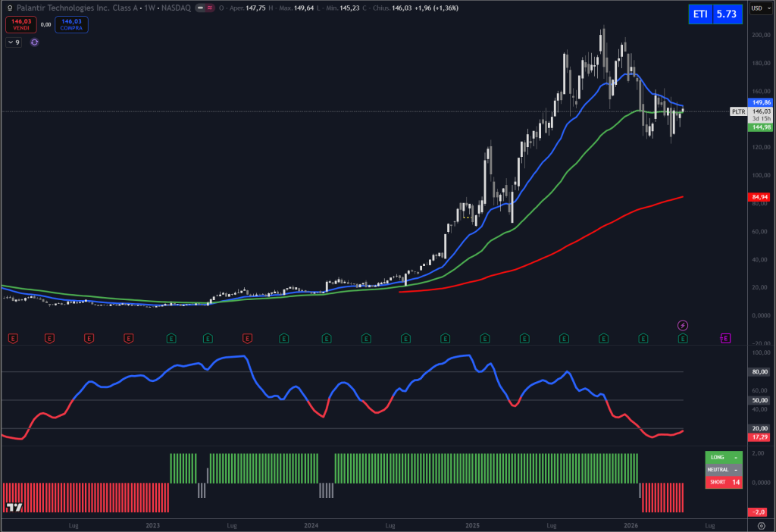Viewport: 776px width, 532px height.
Task: Click the 0,00 spread value between buy/sell
Action: point(45,25)
